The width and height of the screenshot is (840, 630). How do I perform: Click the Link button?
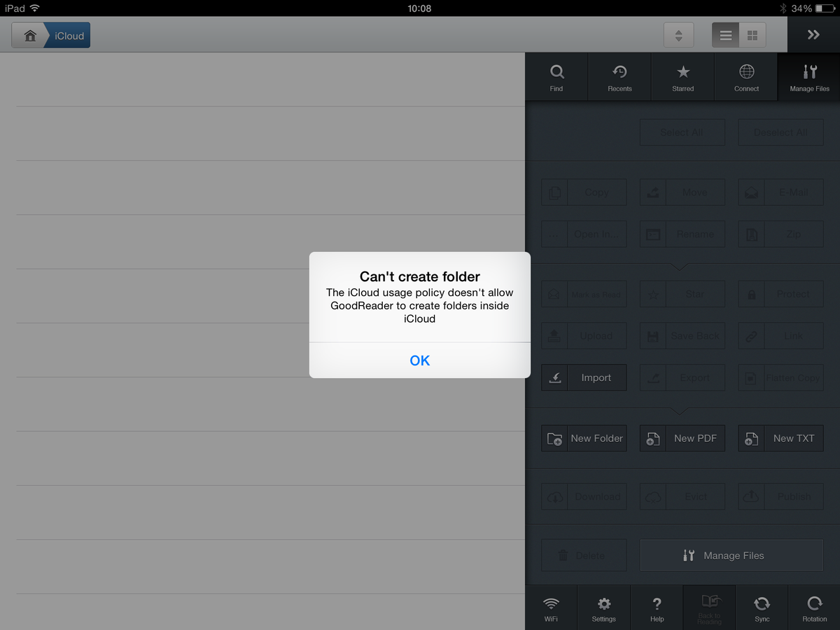(781, 336)
